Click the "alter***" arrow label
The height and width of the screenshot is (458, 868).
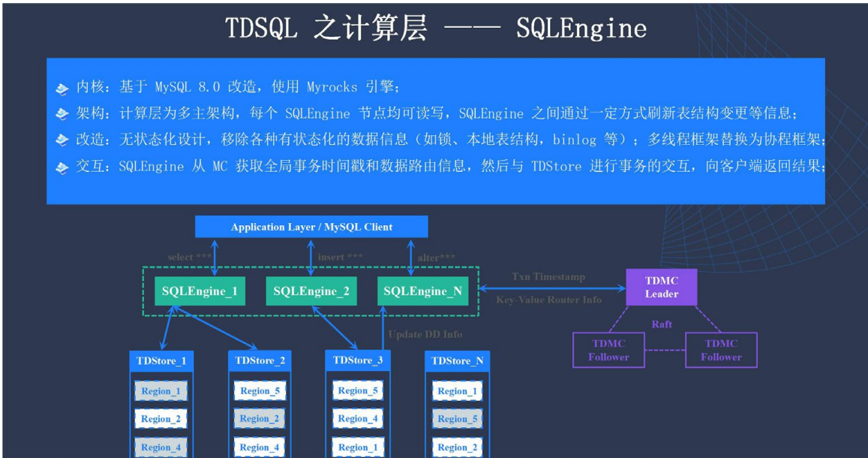click(437, 258)
